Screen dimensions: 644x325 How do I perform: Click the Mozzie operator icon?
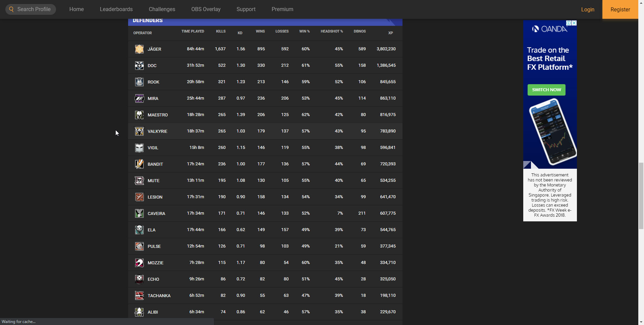point(139,263)
